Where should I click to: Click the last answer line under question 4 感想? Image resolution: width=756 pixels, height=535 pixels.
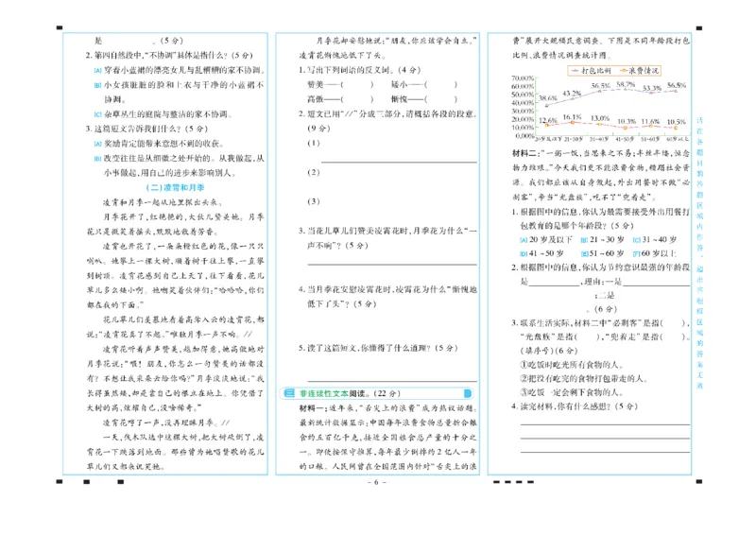click(605, 452)
